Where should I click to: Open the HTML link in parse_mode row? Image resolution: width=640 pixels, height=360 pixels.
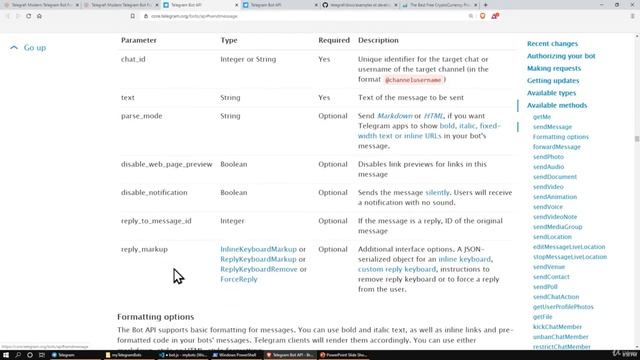[433, 116]
